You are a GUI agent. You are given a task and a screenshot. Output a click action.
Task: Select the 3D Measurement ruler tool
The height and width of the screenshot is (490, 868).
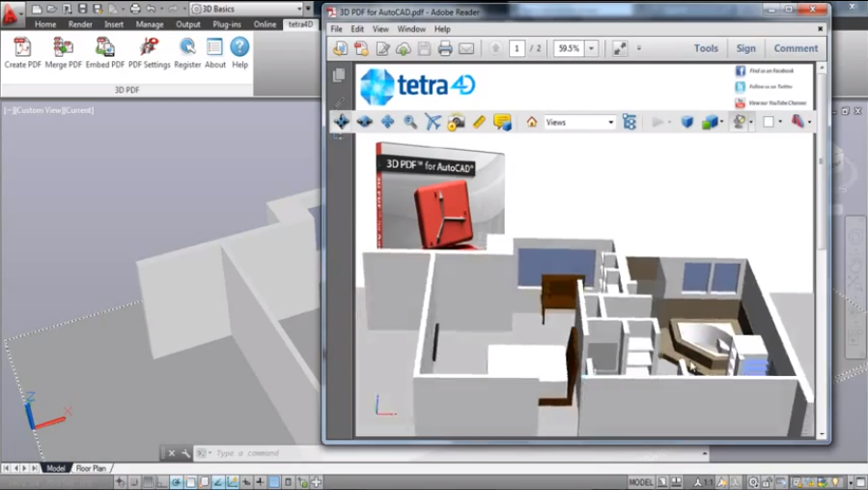coord(480,122)
